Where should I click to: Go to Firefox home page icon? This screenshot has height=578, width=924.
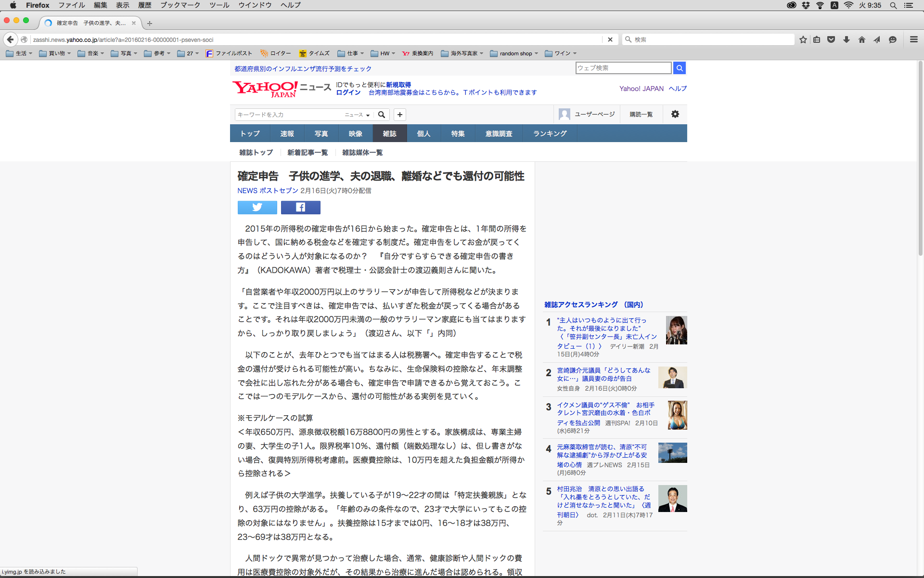[x=861, y=39]
